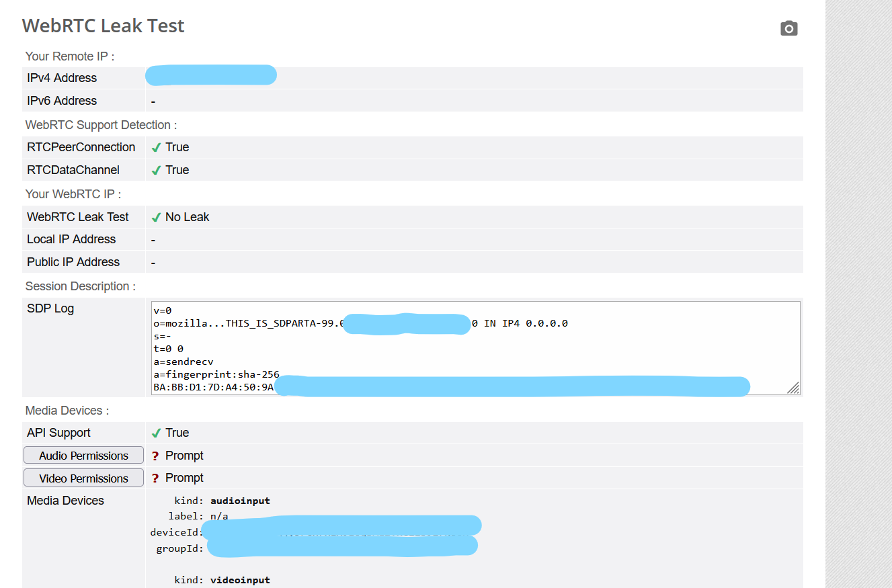
Task: Click the green checkmark beside RTCDataChannel
Action: coord(156,171)
